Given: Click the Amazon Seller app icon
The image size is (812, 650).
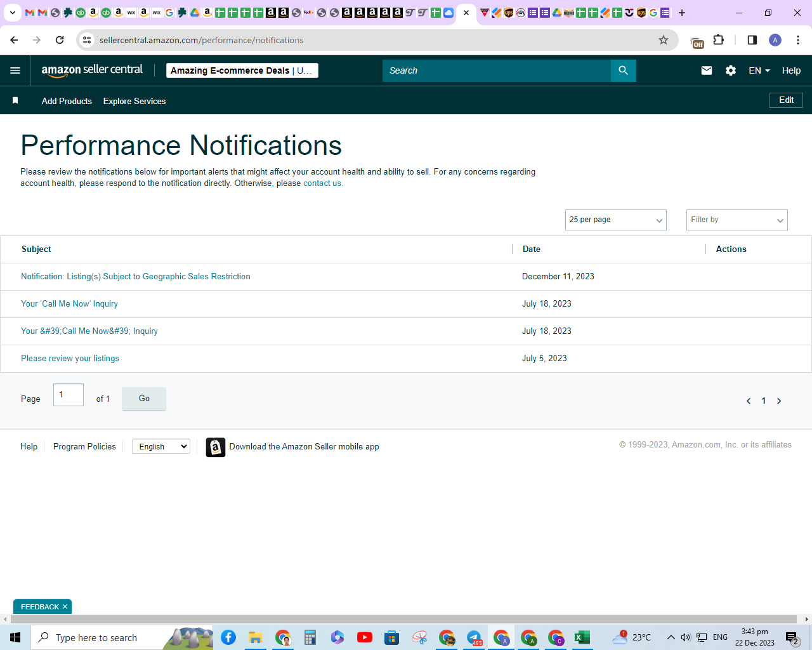Looking at the screenshot, I should pyautogui.click(x=216, y=448).
